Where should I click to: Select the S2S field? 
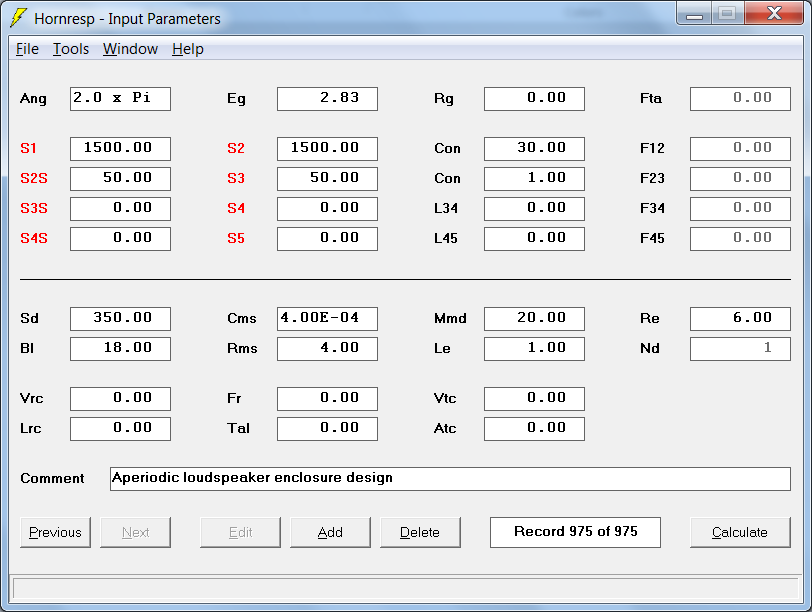coord(120,179)
